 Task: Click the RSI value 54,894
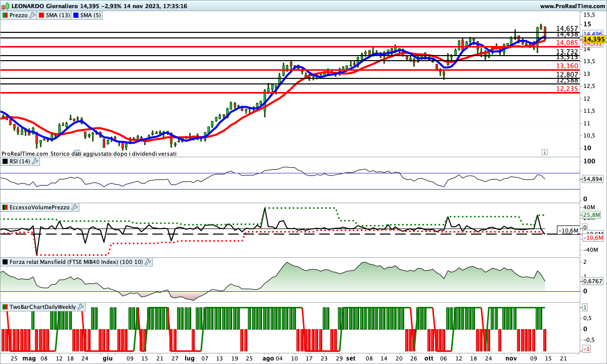(593, 179)
